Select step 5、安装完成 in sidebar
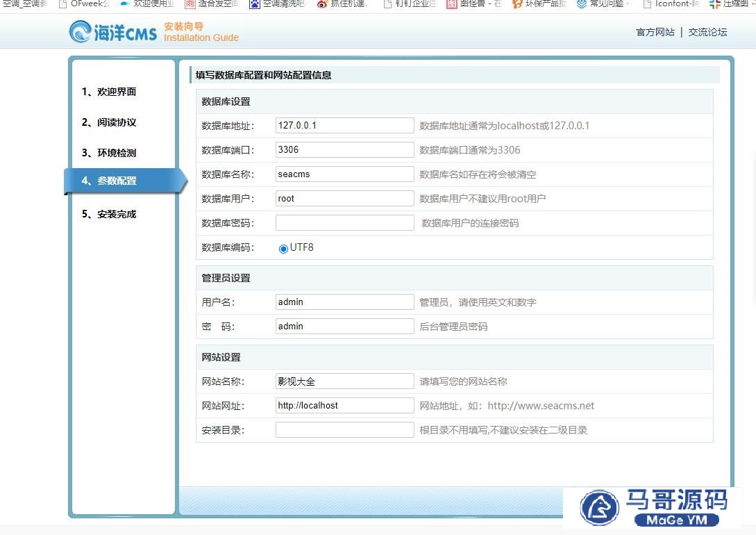The width and height of the screenshot is (756, 535). point(109,214)
